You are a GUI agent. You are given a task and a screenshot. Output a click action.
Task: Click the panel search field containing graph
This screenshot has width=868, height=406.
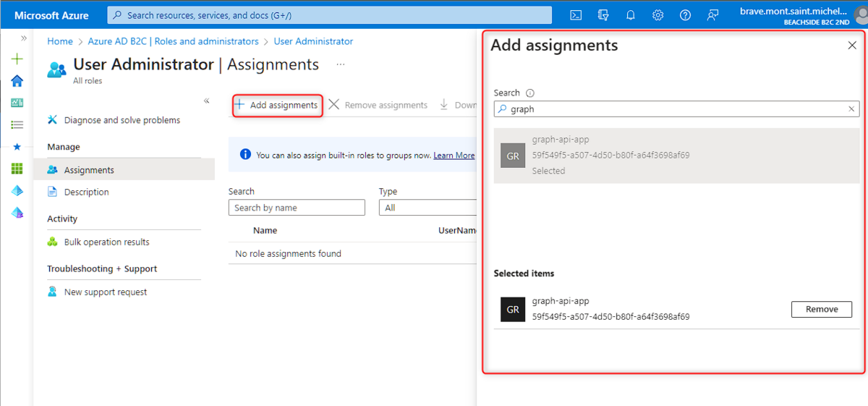pyautogui.click(x=676, y=109)
